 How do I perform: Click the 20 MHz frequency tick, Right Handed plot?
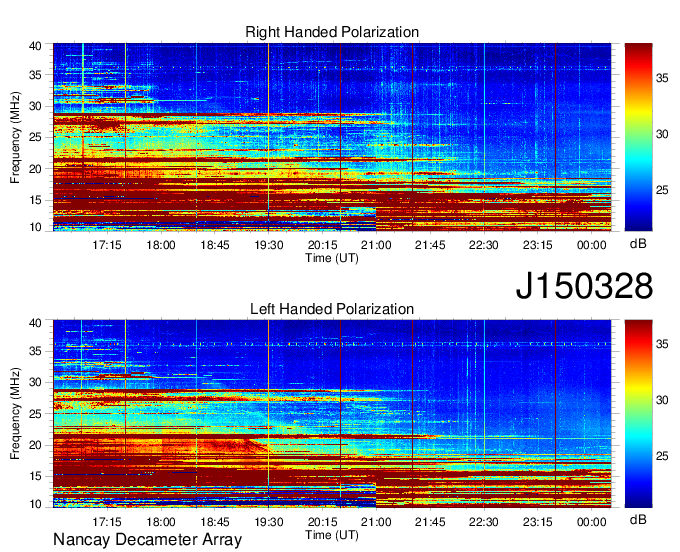coord(35,169)
